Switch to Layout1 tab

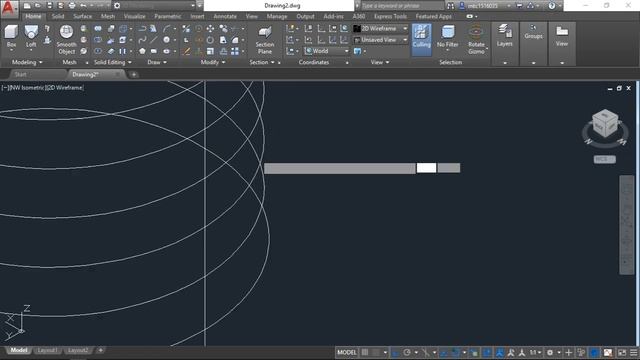47,350
